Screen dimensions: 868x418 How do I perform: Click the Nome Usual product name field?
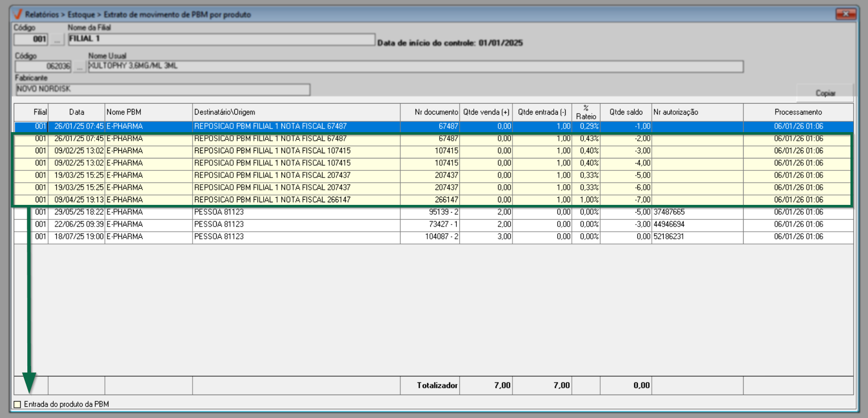coord(415,66)
